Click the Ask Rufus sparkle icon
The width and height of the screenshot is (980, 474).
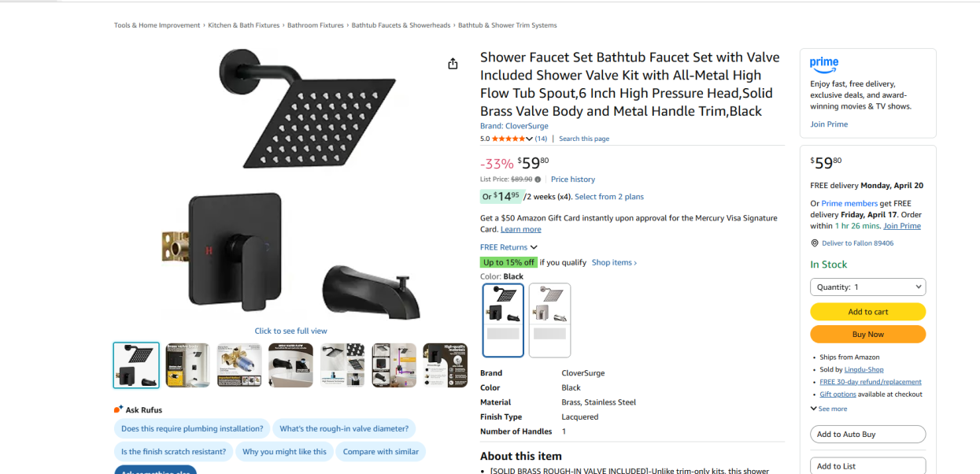118,409
